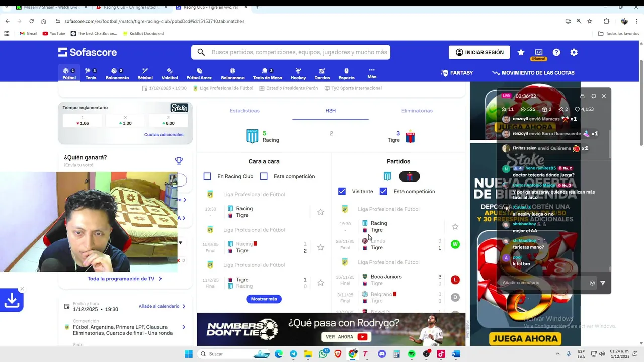Viewport: 644px width, 362px height.
Task: Open WhatsApp from the taskbar
Action: (x=323, y=354)
